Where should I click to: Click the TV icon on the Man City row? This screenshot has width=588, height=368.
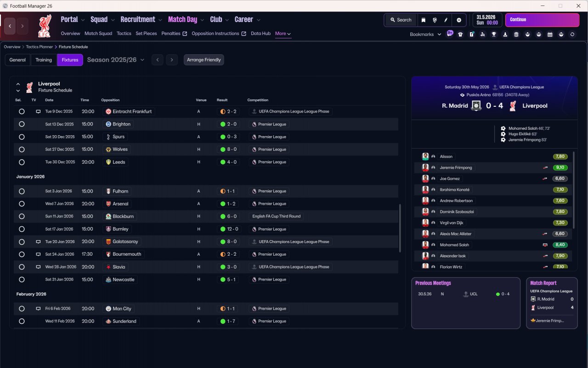(x=38, y=309)
